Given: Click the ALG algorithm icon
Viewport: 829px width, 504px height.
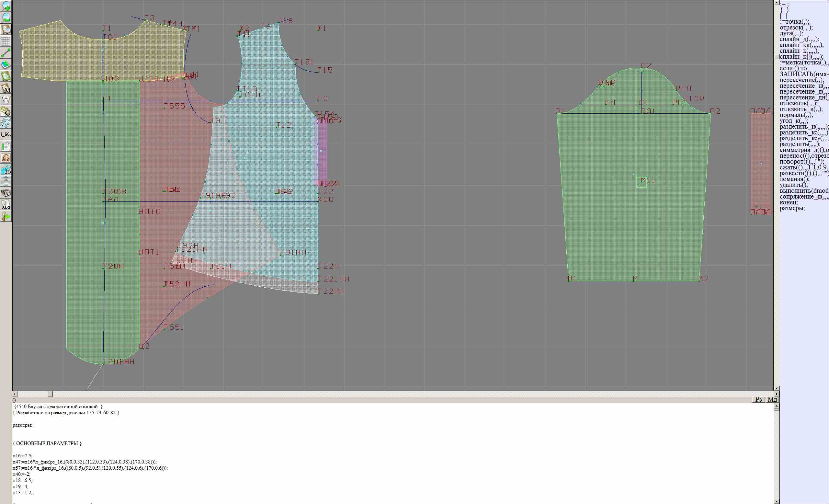Looking at the screenshot, I should [x=6, y=205].
